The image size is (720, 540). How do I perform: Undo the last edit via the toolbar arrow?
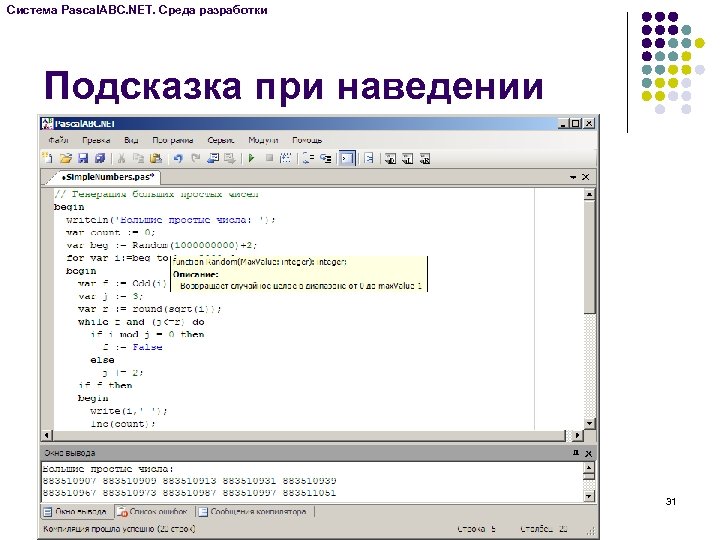[178, 158]
